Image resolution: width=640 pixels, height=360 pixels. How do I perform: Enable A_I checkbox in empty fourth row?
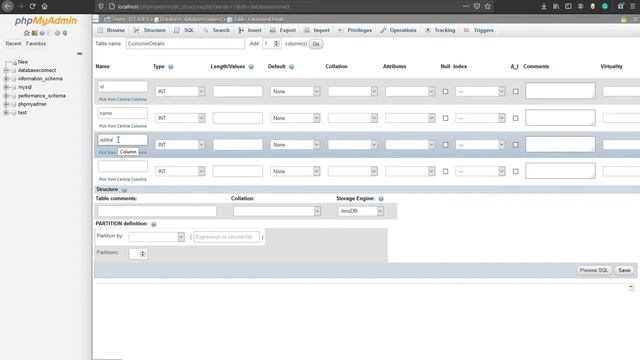[x=516, y=171]
